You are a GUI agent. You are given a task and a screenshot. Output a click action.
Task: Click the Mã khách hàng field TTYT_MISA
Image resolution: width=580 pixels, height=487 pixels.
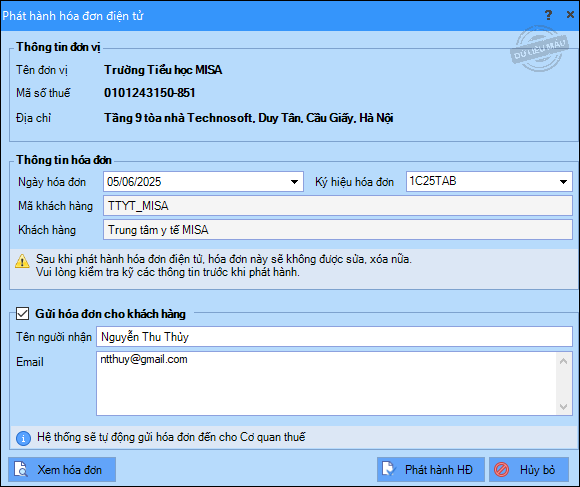[338, 206]
